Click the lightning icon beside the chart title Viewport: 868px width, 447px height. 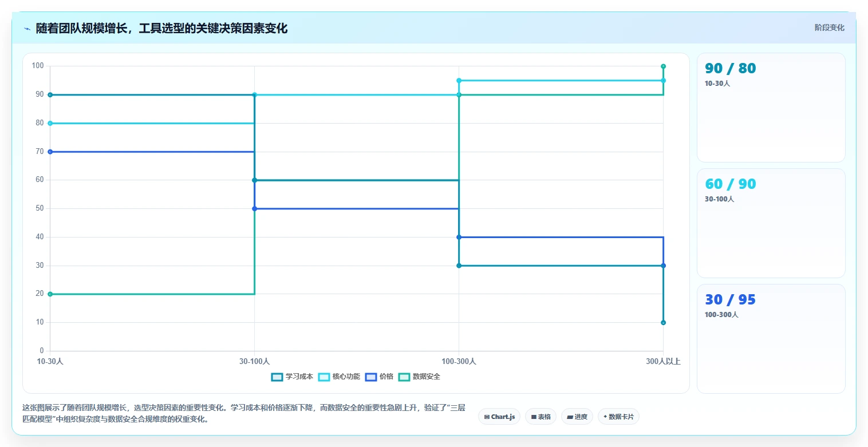click(27, 29)
